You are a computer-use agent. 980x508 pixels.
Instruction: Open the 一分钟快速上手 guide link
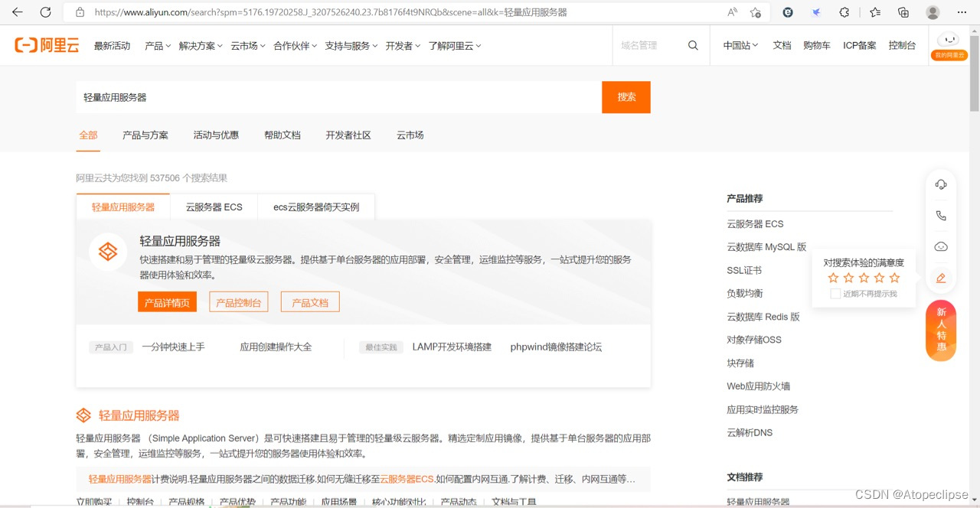[173, 347]
